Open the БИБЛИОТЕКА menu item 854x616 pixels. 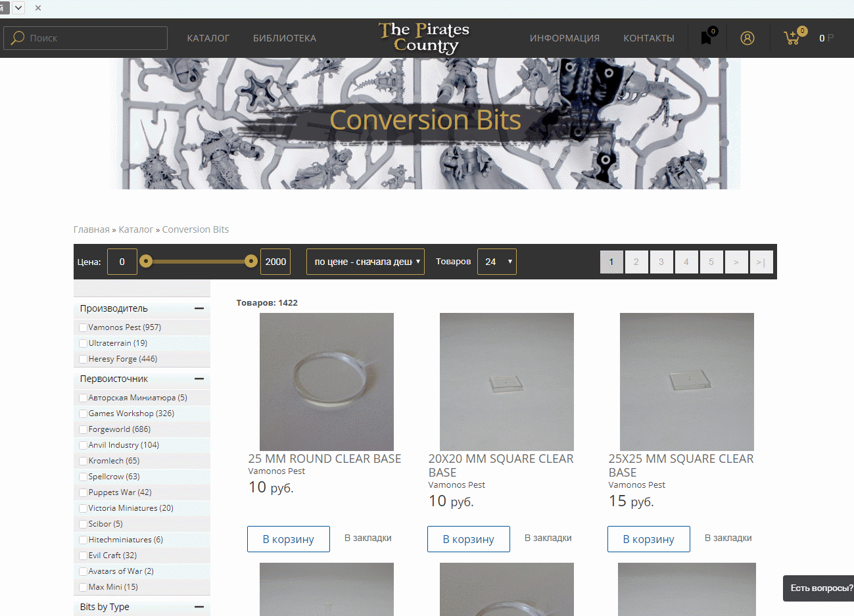pyautogui.click(x=285, y=38)
